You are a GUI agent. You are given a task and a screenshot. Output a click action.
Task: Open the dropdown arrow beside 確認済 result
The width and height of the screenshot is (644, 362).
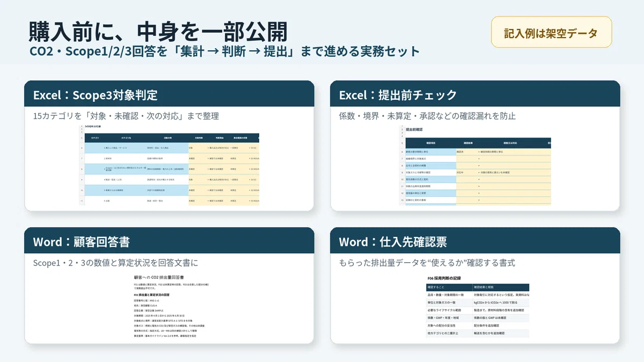point(479,152)
